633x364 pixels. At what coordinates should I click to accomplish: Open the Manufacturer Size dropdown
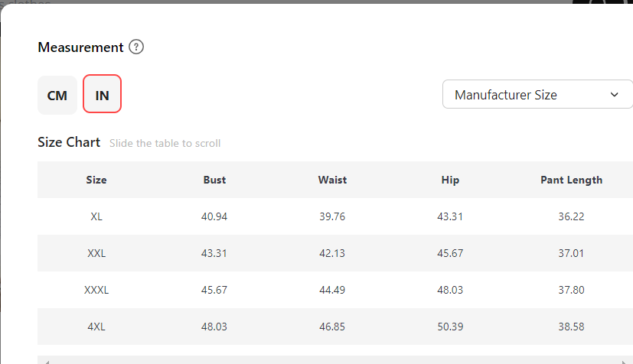coord(537,95)
